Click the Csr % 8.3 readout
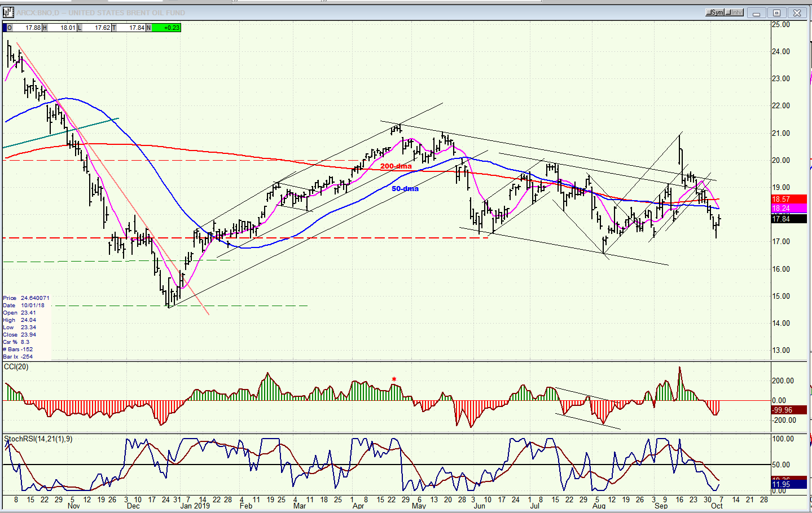The image size is (812, 513). click(16, 342)
